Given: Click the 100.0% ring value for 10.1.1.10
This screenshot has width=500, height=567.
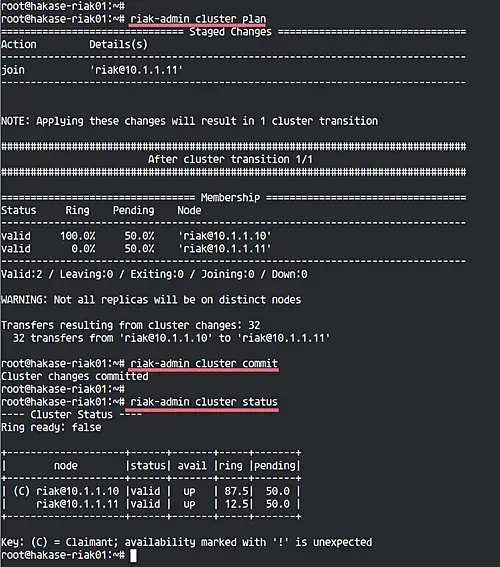Looking at the screenshot, I should [x=78, y=236].
